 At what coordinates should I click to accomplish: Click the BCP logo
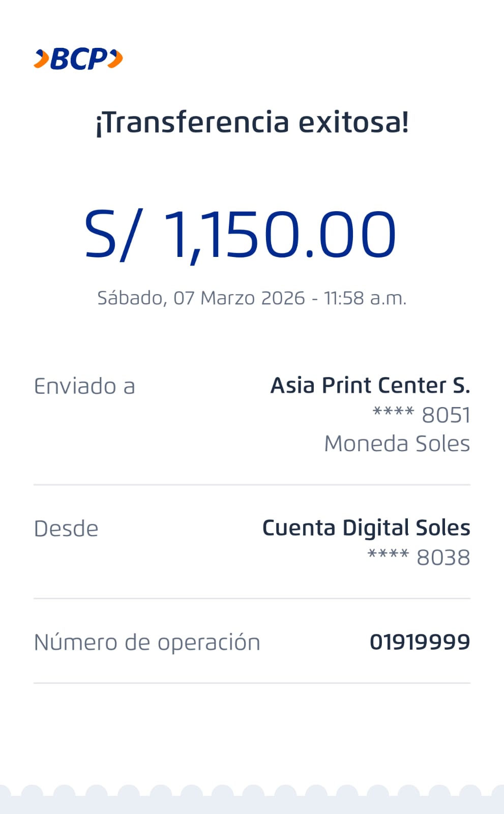click(78, 59)
